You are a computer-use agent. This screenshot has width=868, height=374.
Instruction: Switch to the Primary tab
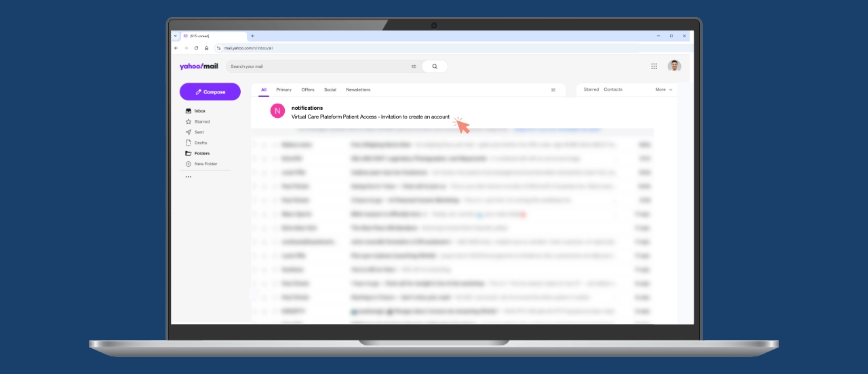[283, 89]
